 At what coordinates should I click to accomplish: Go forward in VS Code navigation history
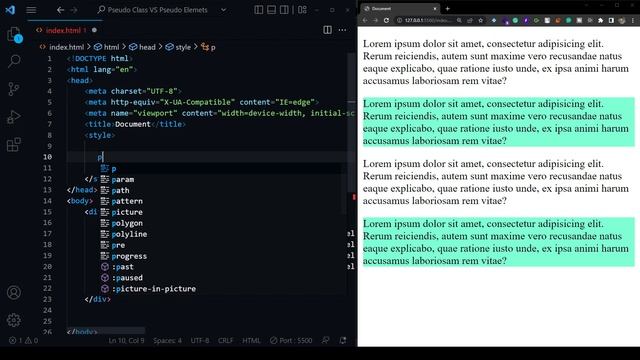pyautogui.click(x=73, y=10)
